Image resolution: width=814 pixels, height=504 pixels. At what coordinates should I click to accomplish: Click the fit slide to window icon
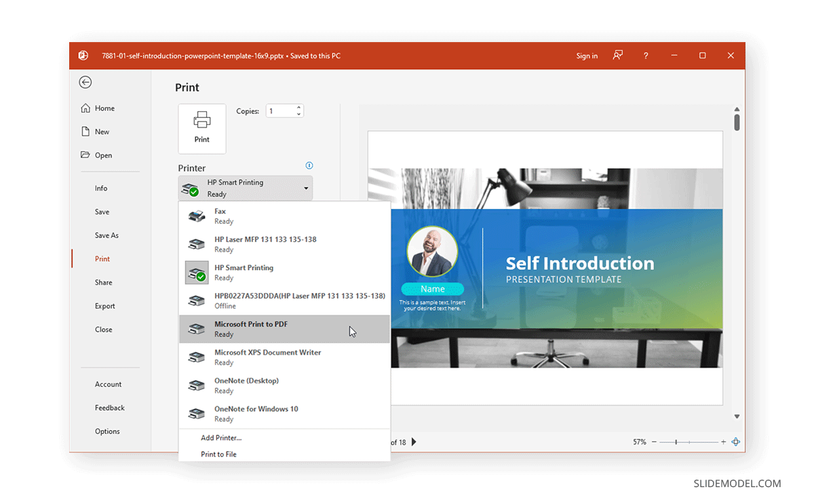coord(735,442)
